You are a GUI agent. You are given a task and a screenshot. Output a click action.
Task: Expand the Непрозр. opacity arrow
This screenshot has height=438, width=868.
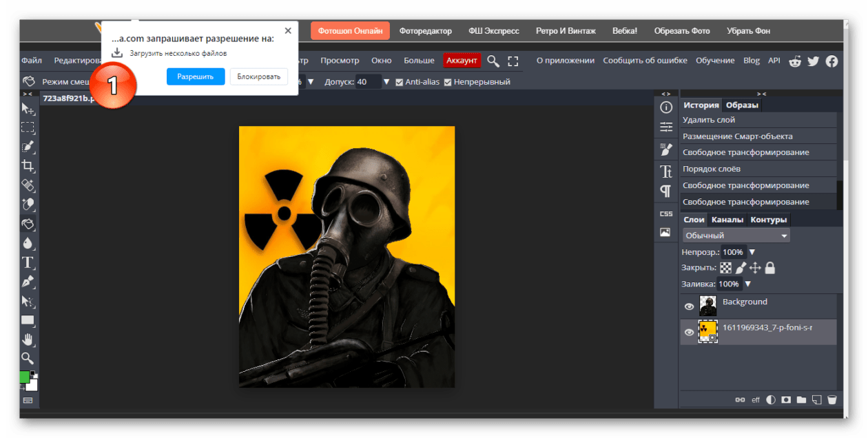point(752,252)
